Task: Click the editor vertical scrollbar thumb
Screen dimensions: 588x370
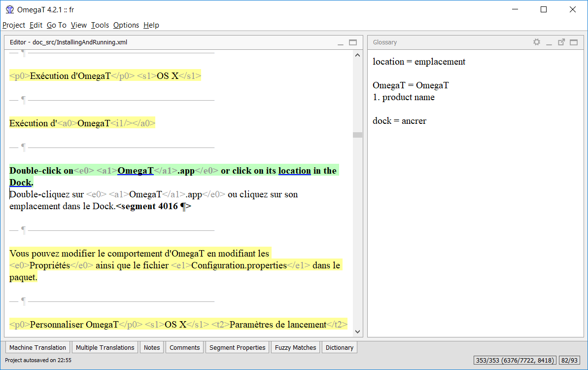Action: pos(357,135)
